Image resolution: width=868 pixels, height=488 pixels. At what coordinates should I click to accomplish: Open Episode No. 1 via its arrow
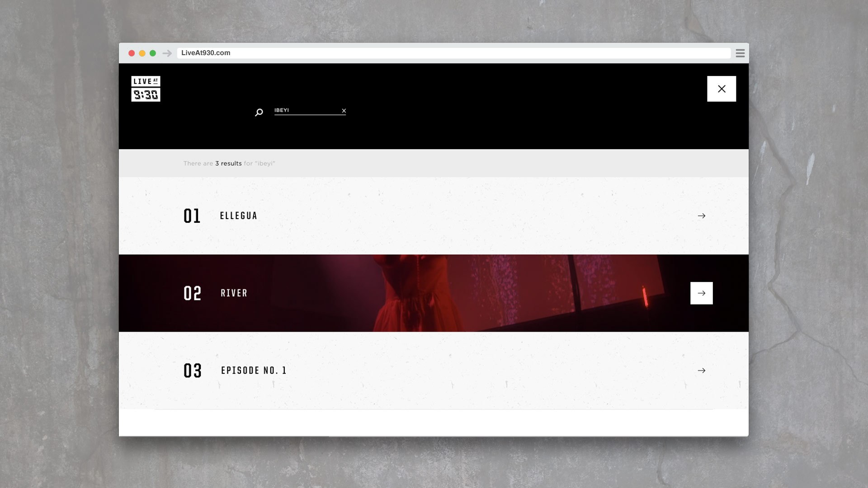click(701, 371)
